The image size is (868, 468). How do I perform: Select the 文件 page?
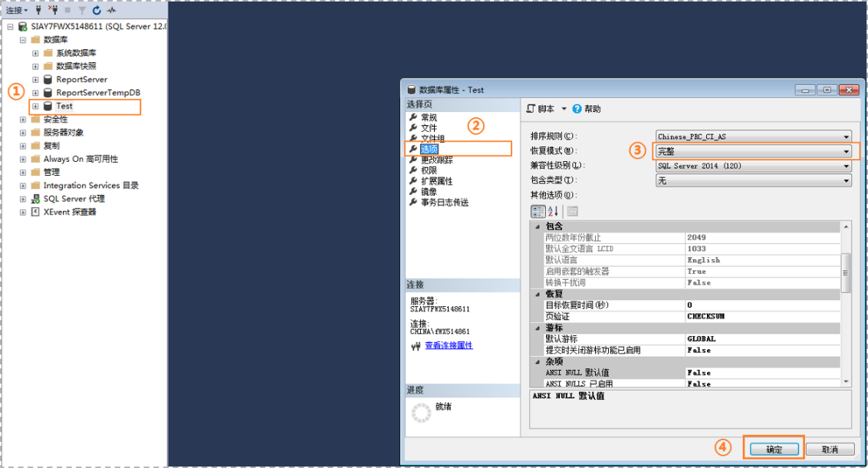click(x=429, y=128)
